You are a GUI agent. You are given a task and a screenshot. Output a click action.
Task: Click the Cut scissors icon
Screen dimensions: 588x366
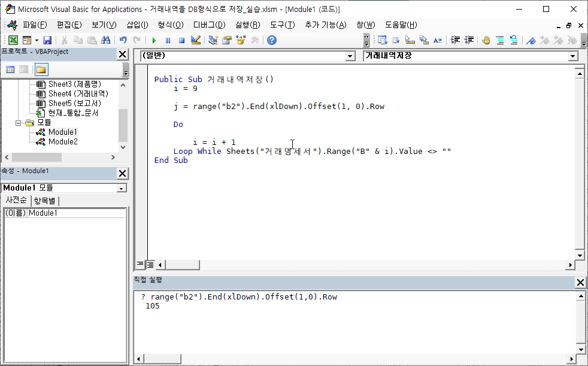[64, 40]
